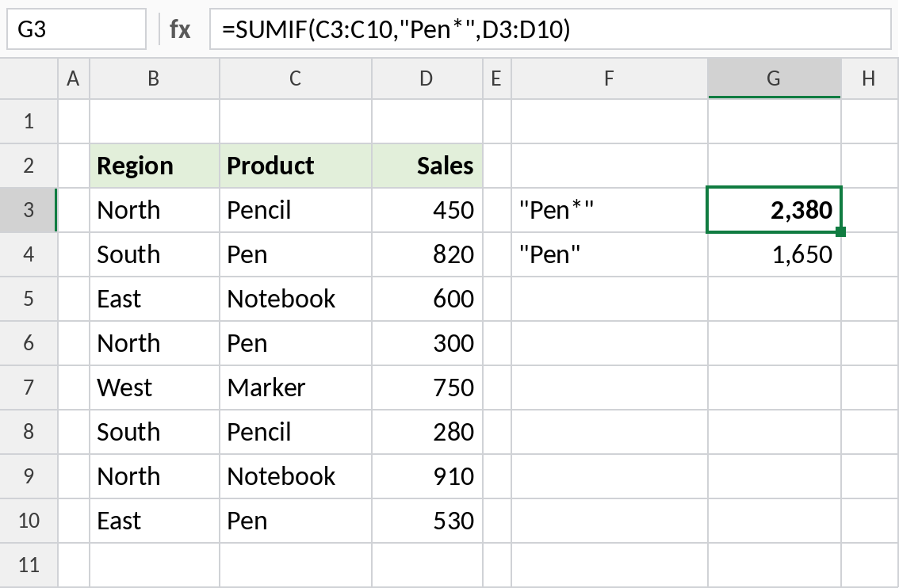The height and width of the screenshot is (588, 899).
Task: Select row 11 header
Action: tap(29, 565)
